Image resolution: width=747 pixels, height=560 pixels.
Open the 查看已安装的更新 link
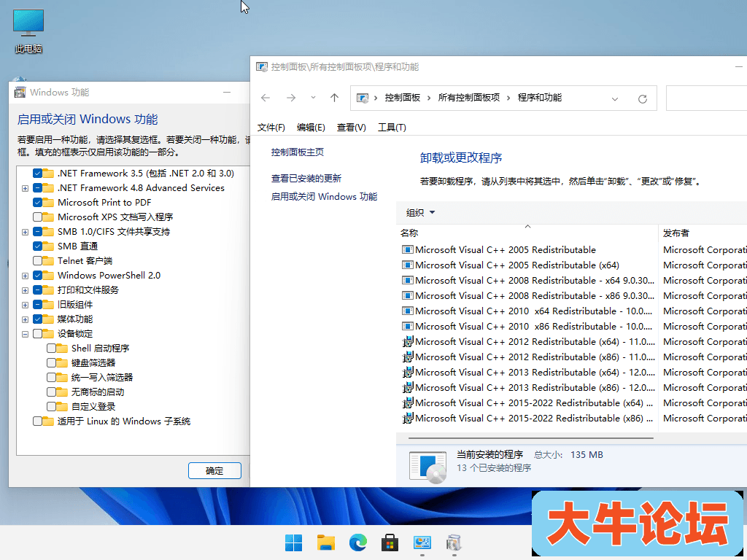(x=306, y=178)
